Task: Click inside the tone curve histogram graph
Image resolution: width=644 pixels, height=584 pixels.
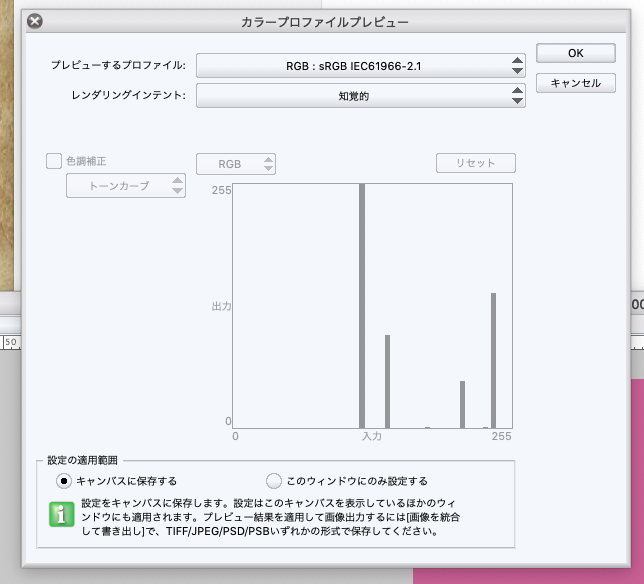Action: 373,306
